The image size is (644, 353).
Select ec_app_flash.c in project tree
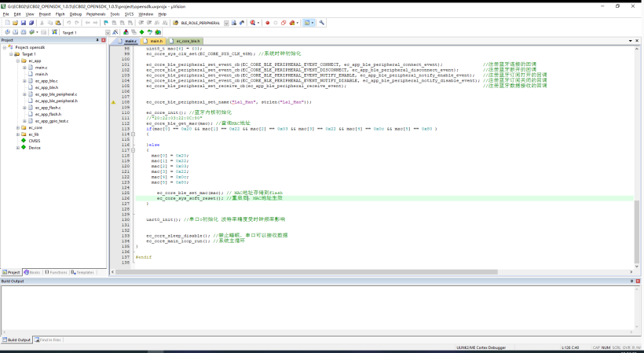click(x=48, y=108)
